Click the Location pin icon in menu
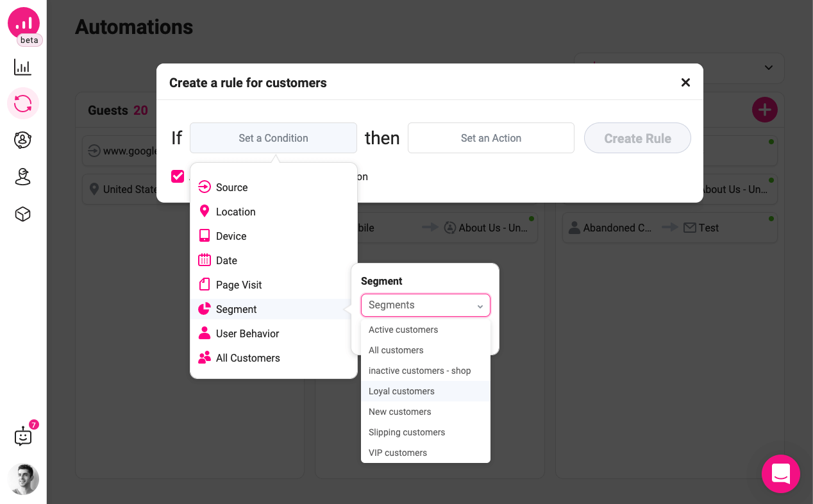 205,211
